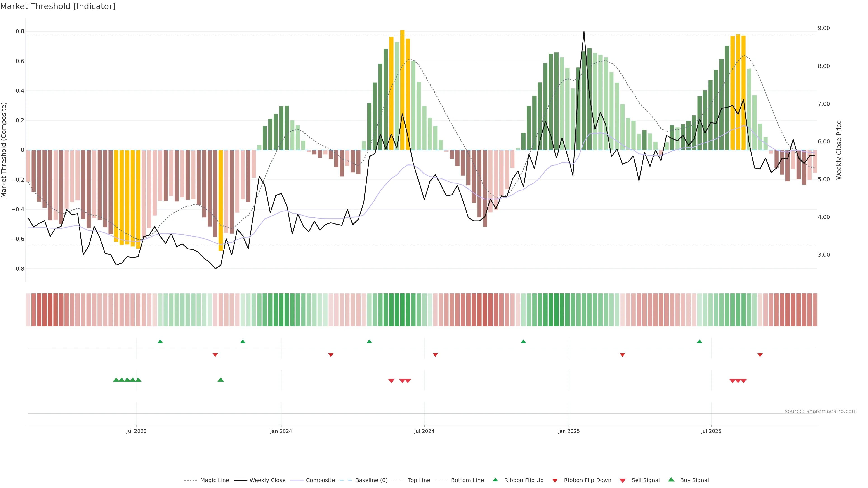Click the source: sharemaestro.com text
Screen dimensions: 868x488
(x=821, y=411)
